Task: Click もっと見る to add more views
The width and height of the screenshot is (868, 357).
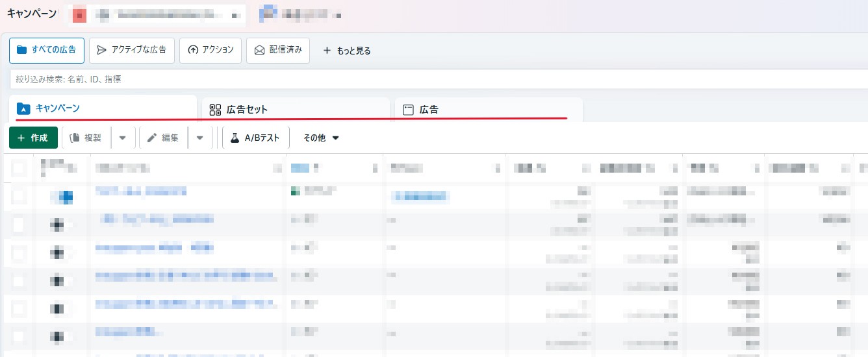Action: coord(346,51)
